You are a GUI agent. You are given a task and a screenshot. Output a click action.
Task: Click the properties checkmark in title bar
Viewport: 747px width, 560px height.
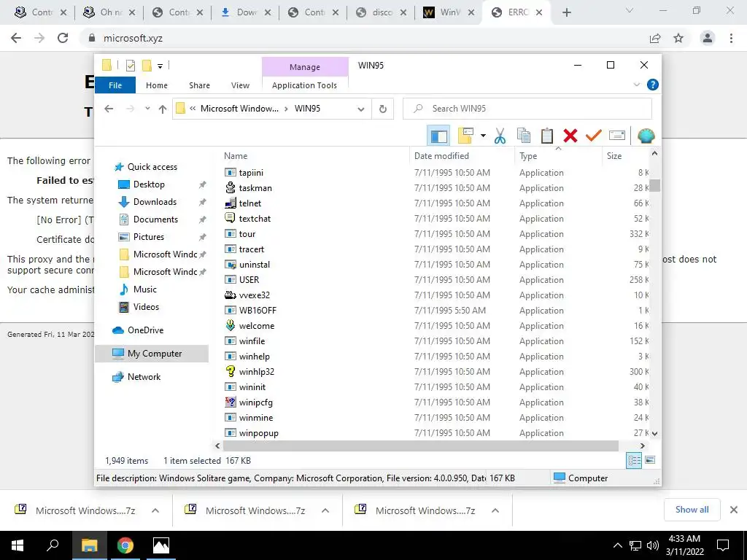130,66
